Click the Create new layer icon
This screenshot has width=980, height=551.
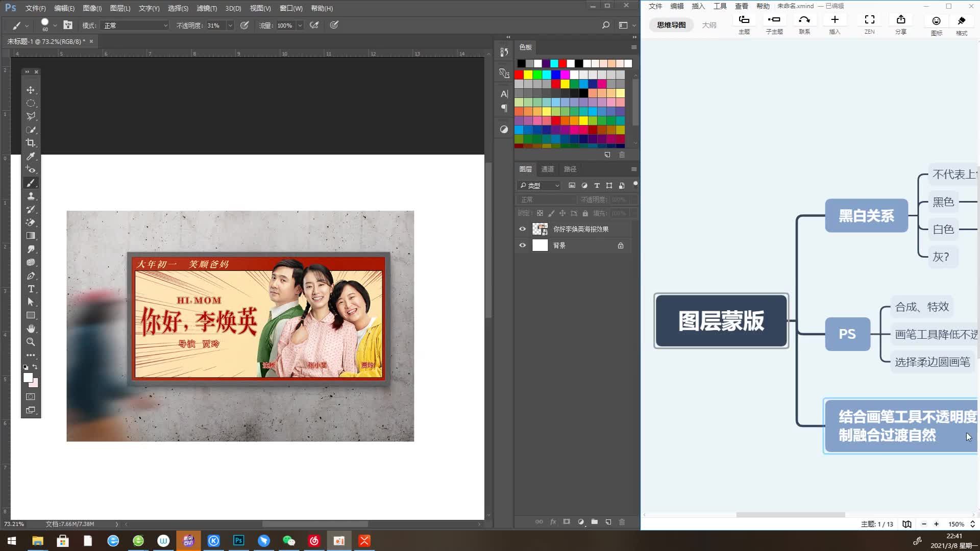pyautogui.click(x=608, y=522)
